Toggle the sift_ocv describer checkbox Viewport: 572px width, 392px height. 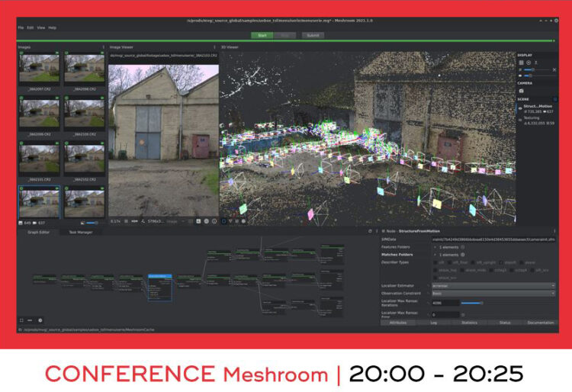tap(532, 270)
